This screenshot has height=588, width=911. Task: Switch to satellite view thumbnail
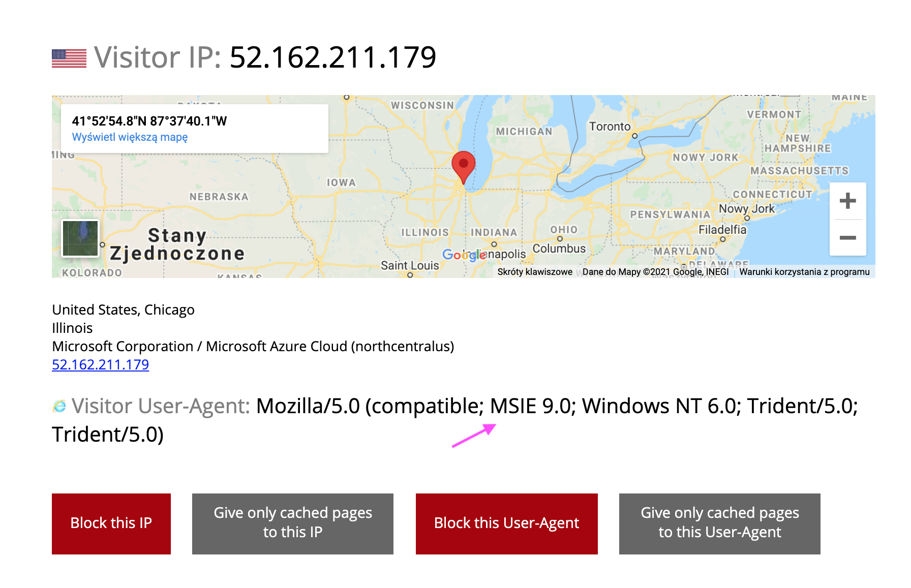point(80,238)
